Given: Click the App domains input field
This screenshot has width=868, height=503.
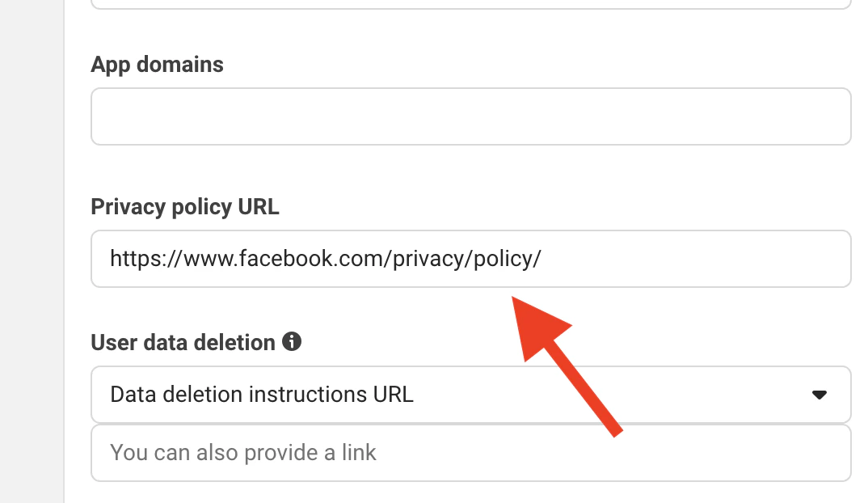Looking at the screenshot, I should [471, 116].
